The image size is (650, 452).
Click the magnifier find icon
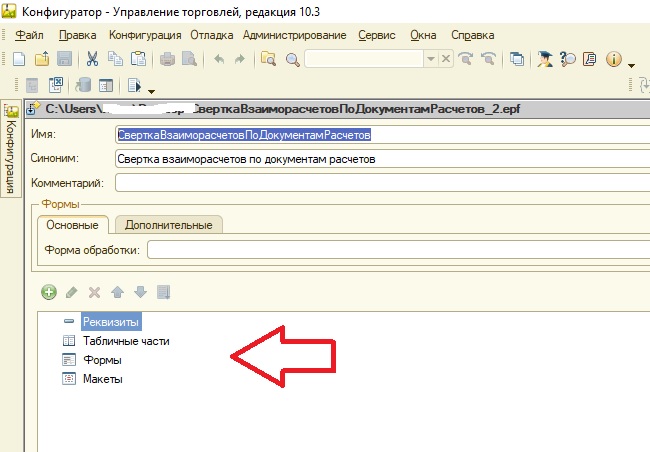pyautogui.click(x=293, y=60)
